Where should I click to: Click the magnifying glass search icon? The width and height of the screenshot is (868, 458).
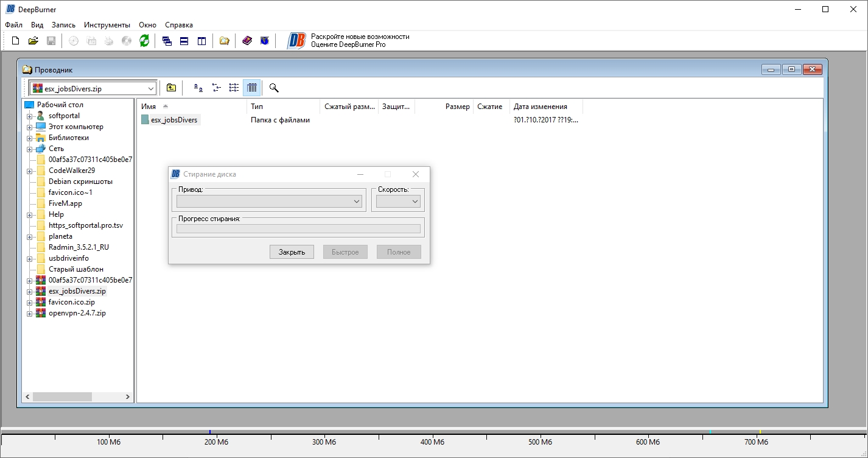click(x=274, y=88)
